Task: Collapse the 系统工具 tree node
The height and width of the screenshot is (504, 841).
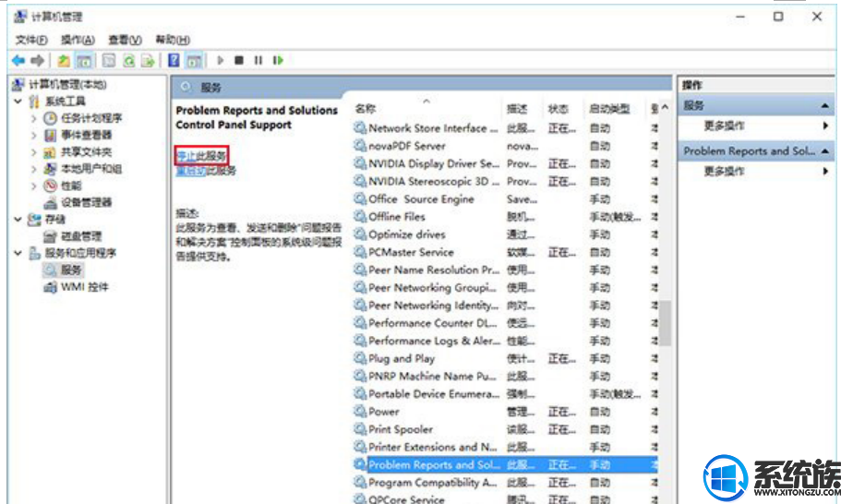Action: pos(18,101)
